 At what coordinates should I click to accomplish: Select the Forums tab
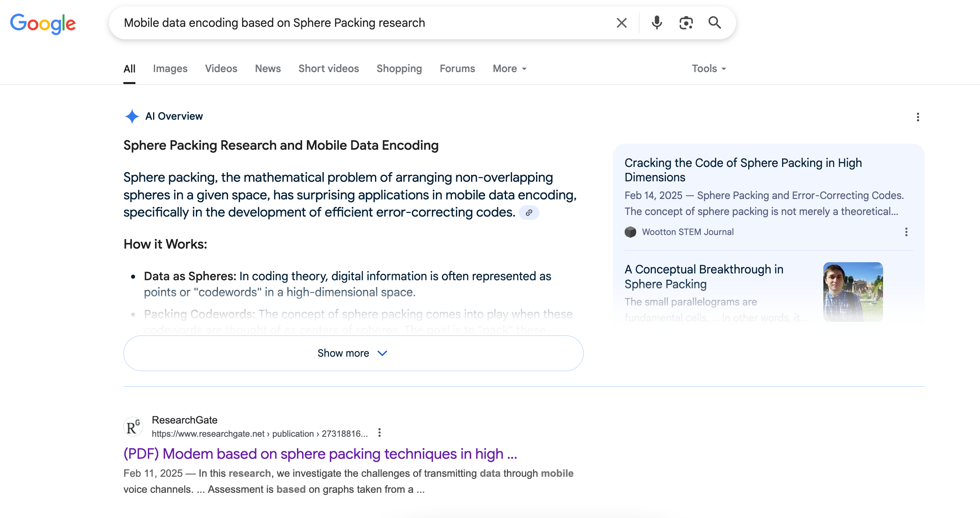(457, 69)
